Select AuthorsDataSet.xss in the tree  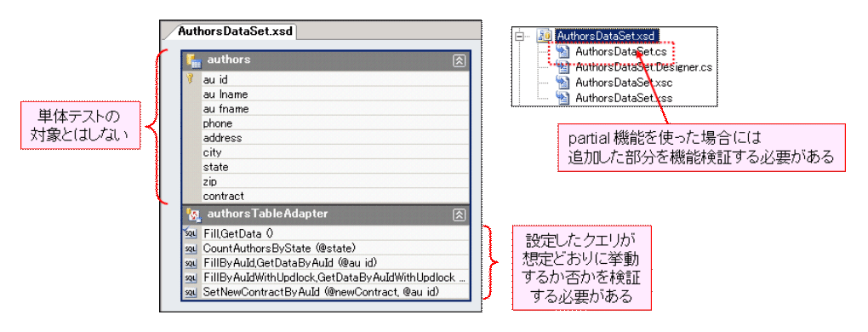pyautogui.click(x=624, y=98)
